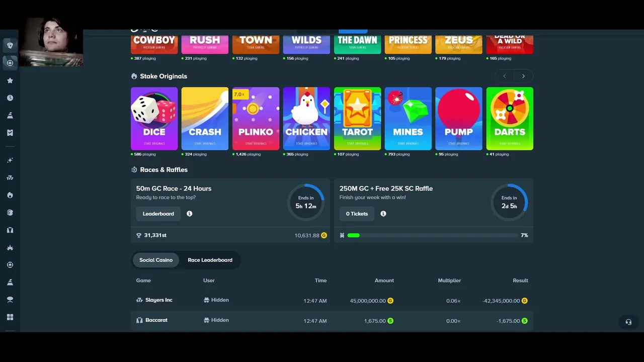Open the Princess slot thumbnail
644x362 pixels.
(408, 44)
